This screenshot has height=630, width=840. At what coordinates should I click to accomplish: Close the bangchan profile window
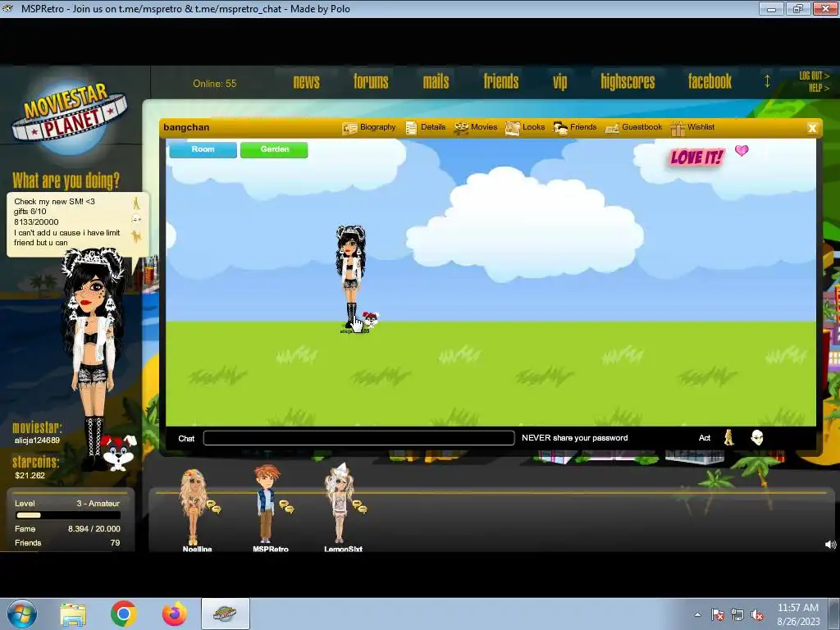(812, 127)
